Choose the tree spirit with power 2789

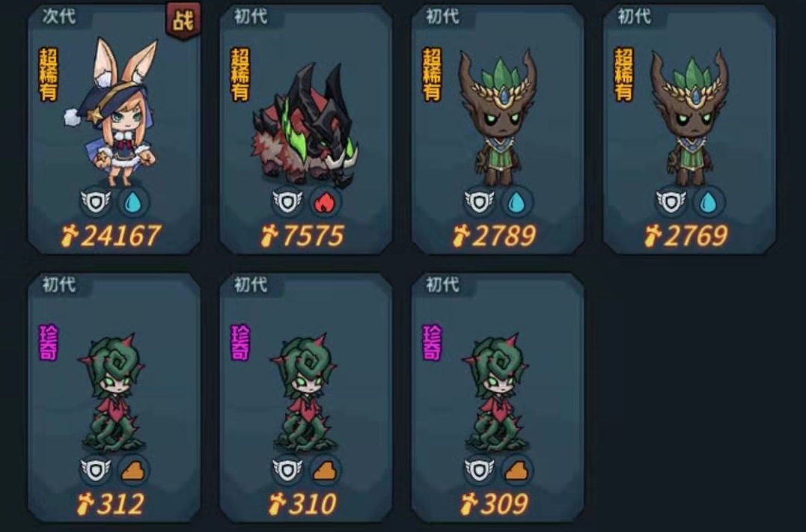498,129
